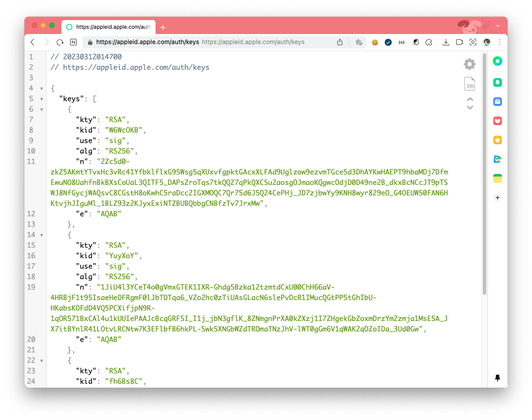Select the appleid.apple.com browser tab
This screenshot has width=532, height=420.
[108, 27]
